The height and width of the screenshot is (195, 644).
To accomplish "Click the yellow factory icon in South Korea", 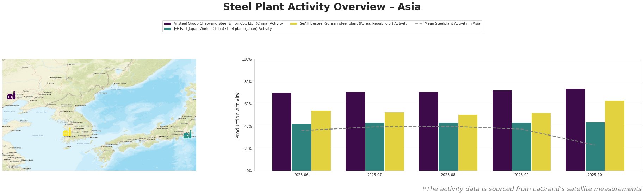I will point(67,132).
